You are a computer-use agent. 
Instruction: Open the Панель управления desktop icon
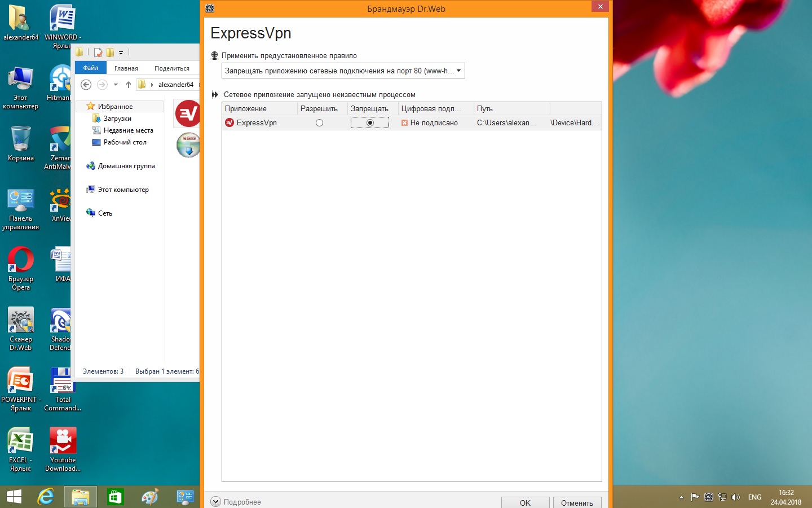click(21, 210)
